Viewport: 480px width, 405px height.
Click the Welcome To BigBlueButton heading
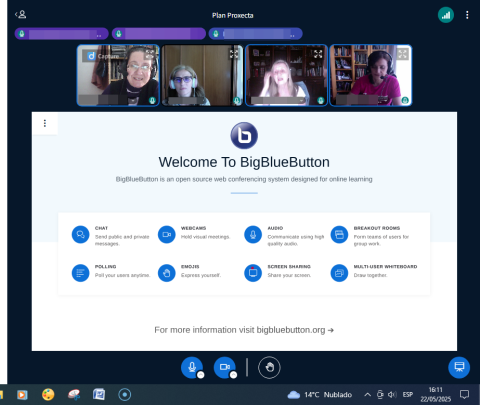(244, 162)
